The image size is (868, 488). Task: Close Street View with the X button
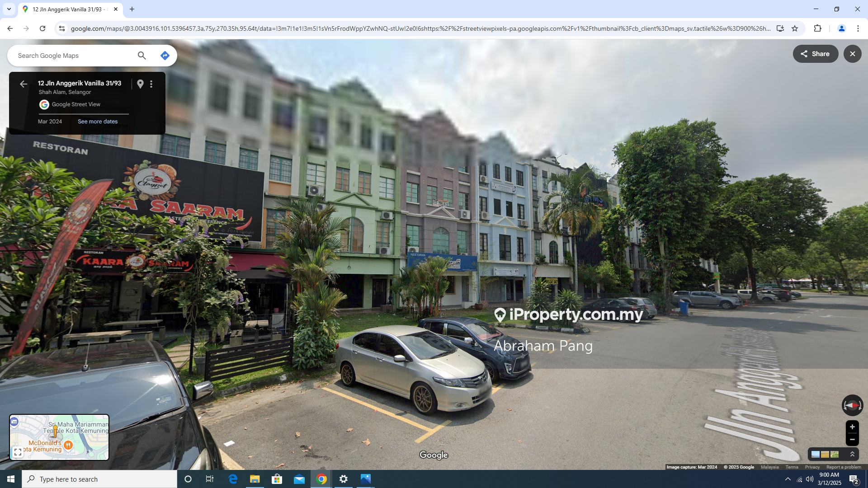coord(852,54)
